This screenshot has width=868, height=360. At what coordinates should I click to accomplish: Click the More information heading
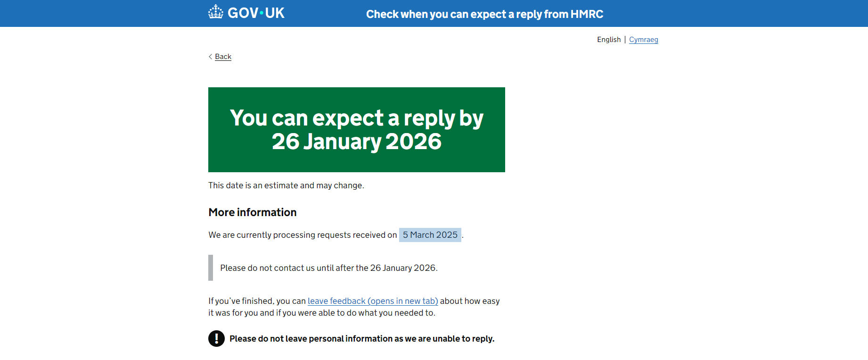(x=252, y=212)
